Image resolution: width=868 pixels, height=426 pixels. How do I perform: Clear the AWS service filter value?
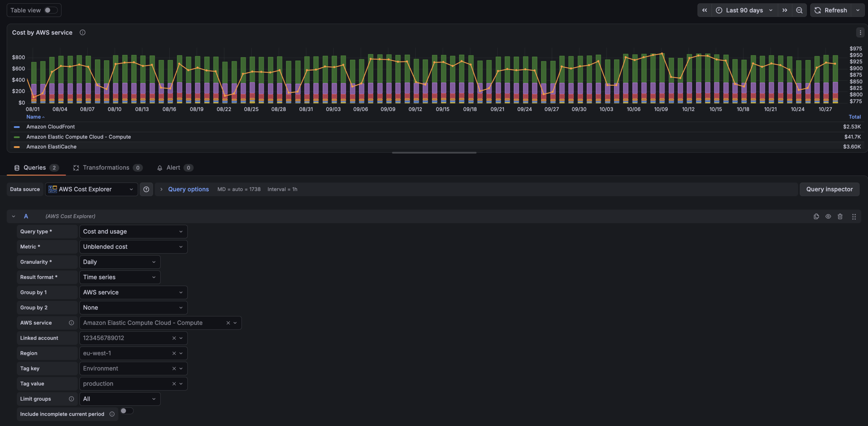[x=228, y=323]
